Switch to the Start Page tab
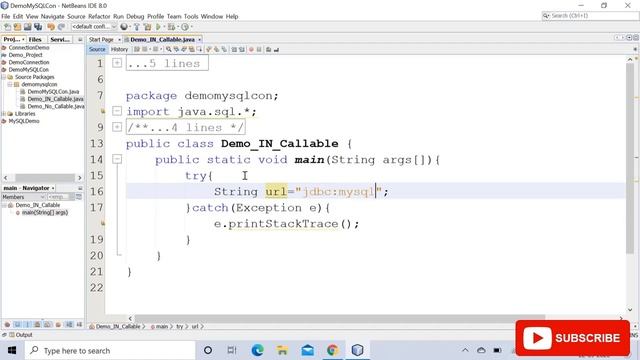The width and height of the screenshot is (640, 360). [101, 40]
